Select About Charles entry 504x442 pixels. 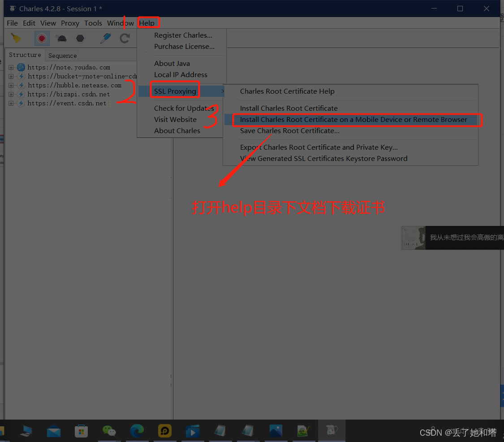(177, 130)
